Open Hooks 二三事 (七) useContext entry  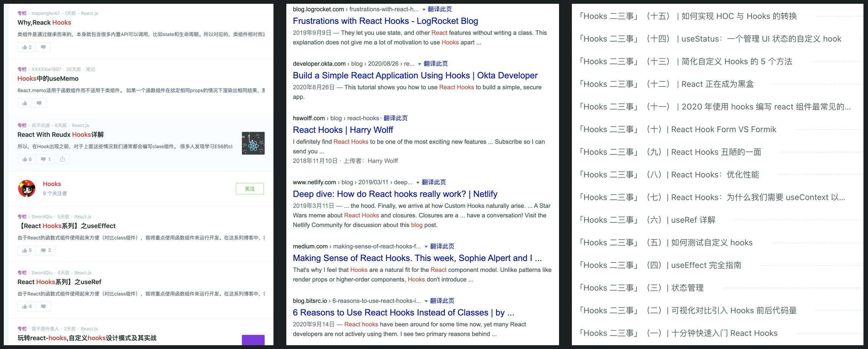coord(712,197)
